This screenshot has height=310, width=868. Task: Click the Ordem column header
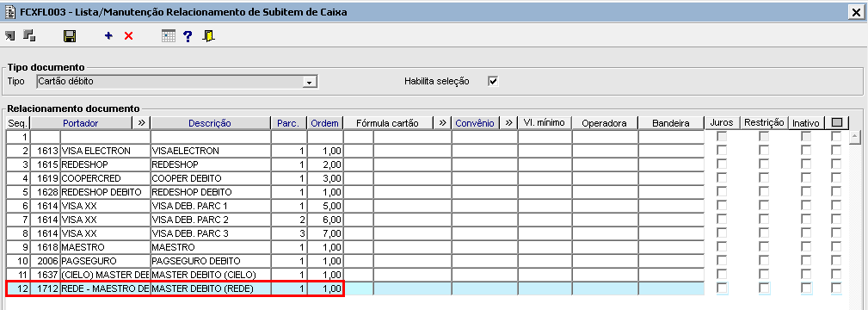(324, 122)
